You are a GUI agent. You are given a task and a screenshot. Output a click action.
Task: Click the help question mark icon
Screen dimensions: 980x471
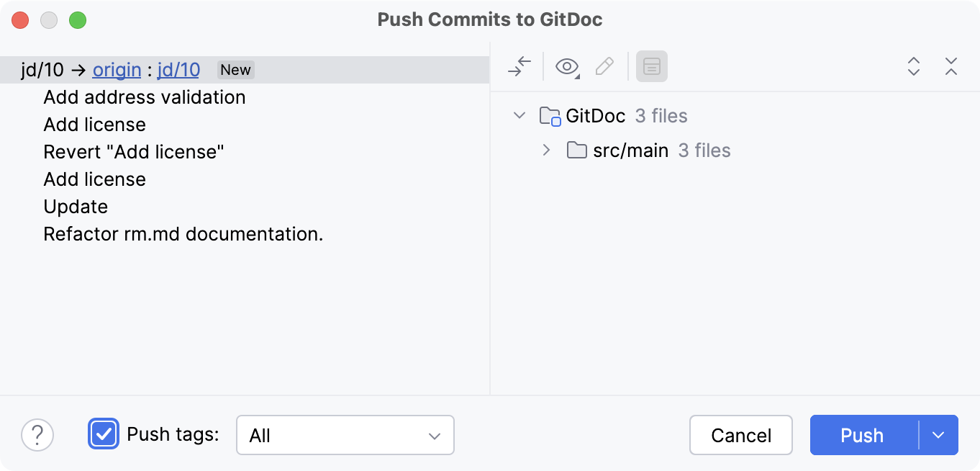click(37, 435)
